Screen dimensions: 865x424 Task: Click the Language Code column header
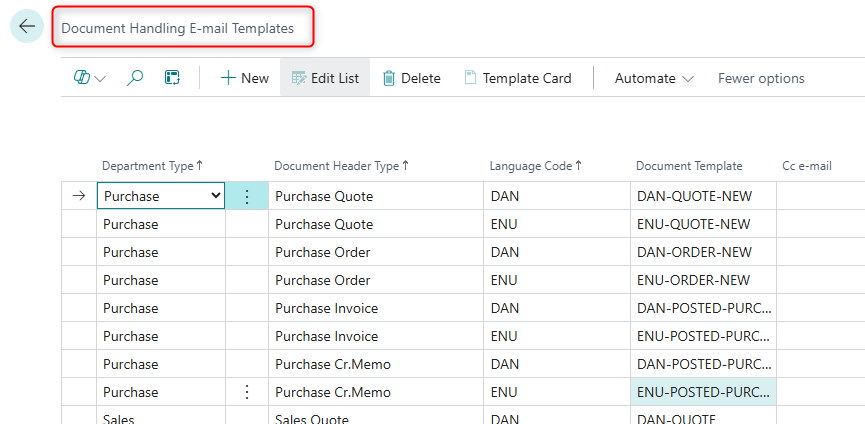tap(535, 166)
